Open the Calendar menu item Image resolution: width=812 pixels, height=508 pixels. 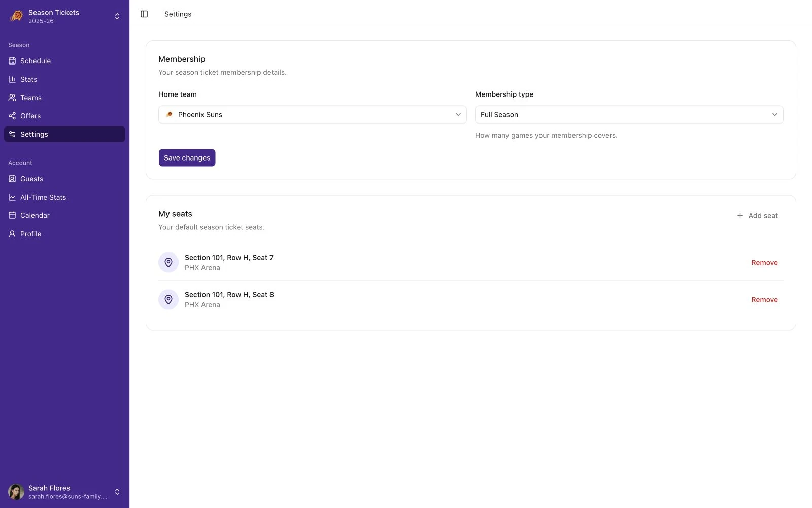pyautogui.click(x=65, y=215)
